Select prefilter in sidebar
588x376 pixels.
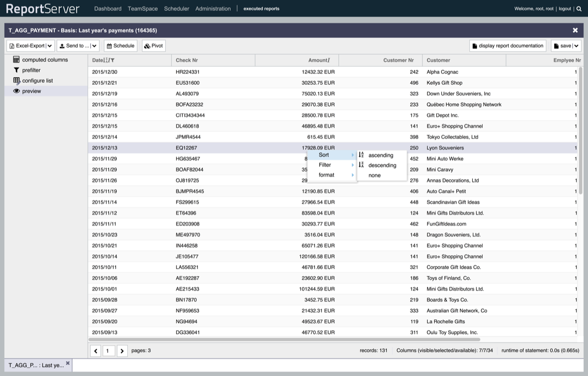46,70
